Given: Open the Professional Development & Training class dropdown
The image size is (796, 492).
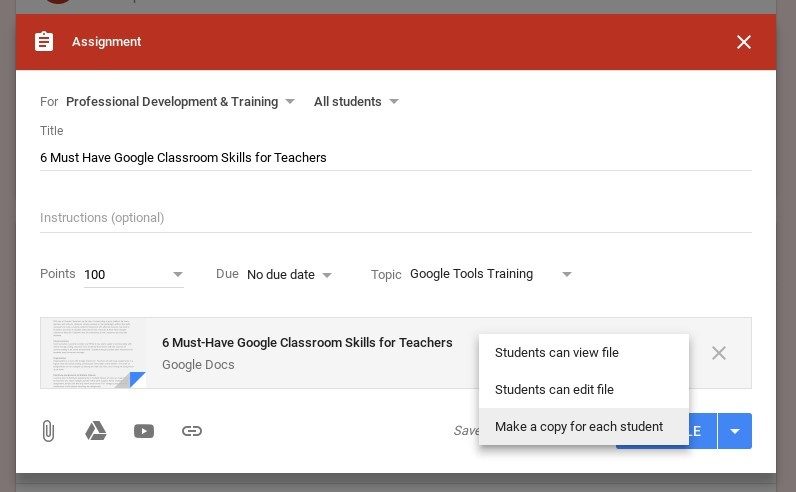Looking at the screenshot, I should pyautogui.click(x=180, y=102).
